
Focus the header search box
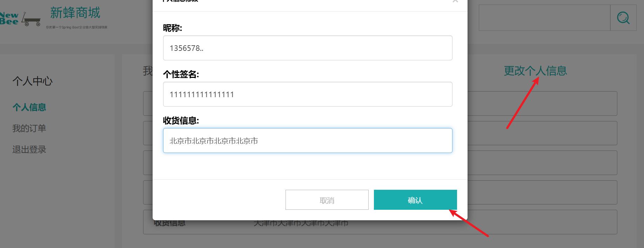tap(544, 18)
